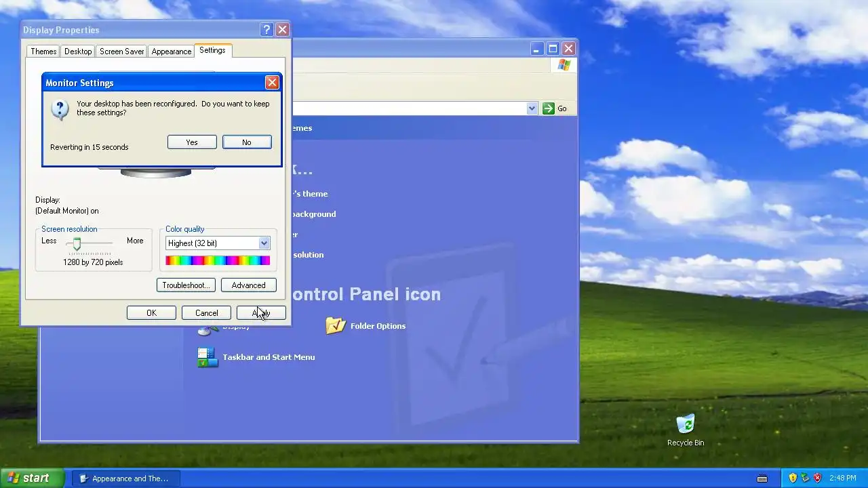The width and height of the screenshot is (868, 488).
Task: Open Taskbar and Start Menu icon
Action: point(208,357)
